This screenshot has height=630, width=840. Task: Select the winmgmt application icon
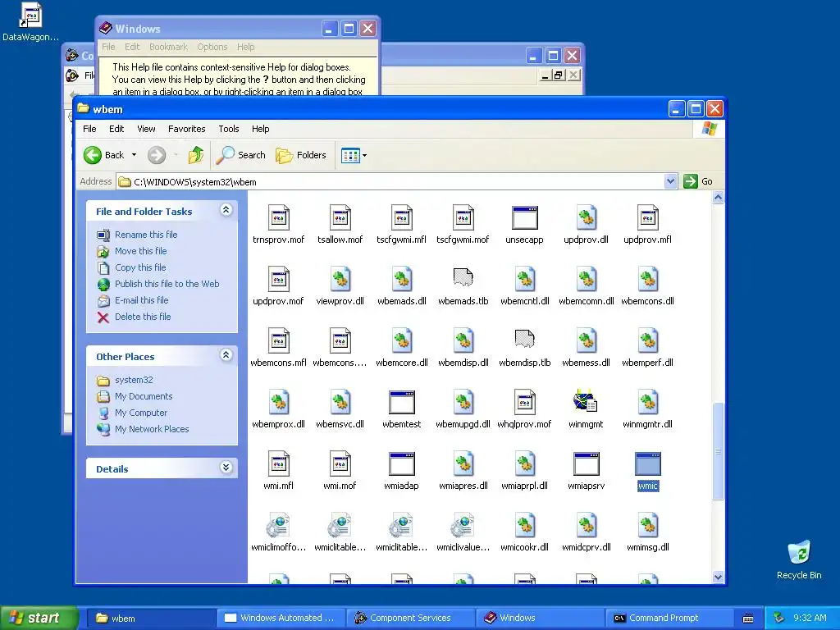click(586, 401)
